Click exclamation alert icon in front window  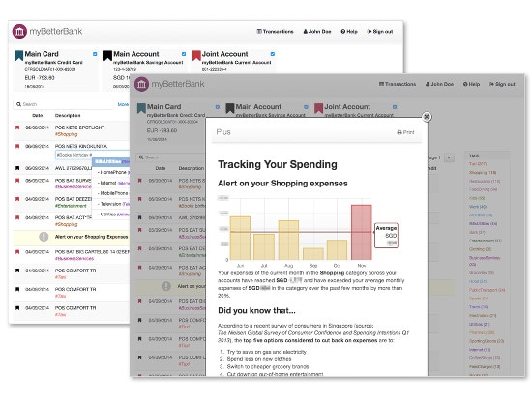[x=166, y=286]
